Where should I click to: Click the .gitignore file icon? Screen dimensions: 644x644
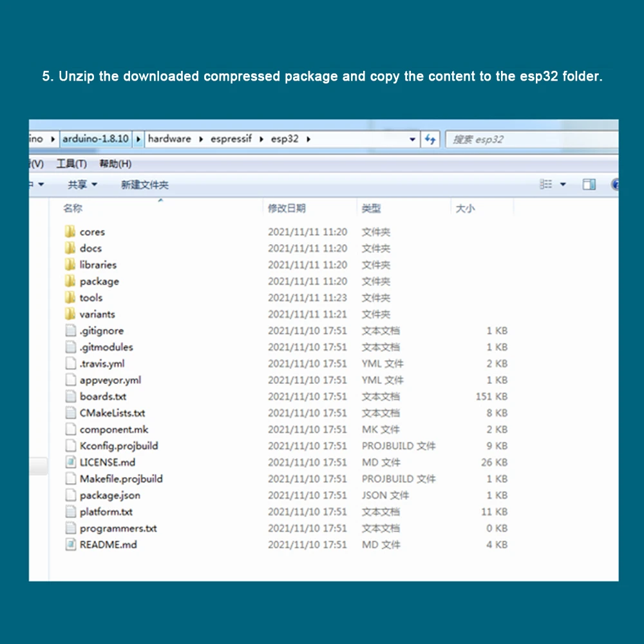71,330
